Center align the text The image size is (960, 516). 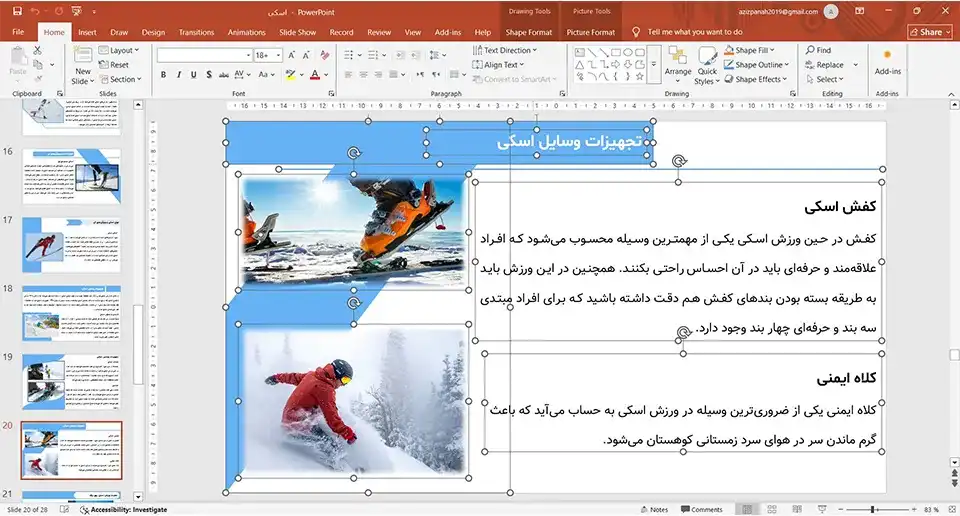point(364,75)
